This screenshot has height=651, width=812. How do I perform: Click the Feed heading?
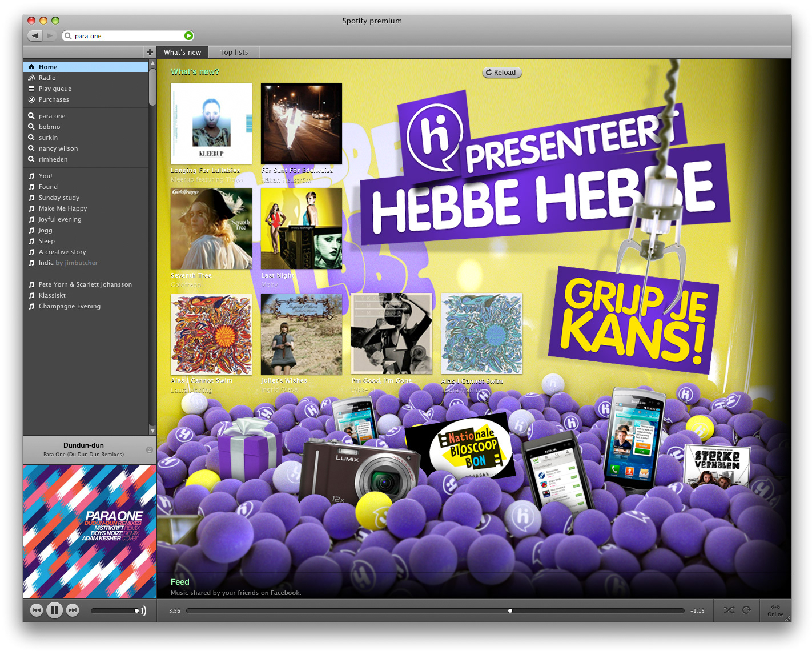coord(180,582)
